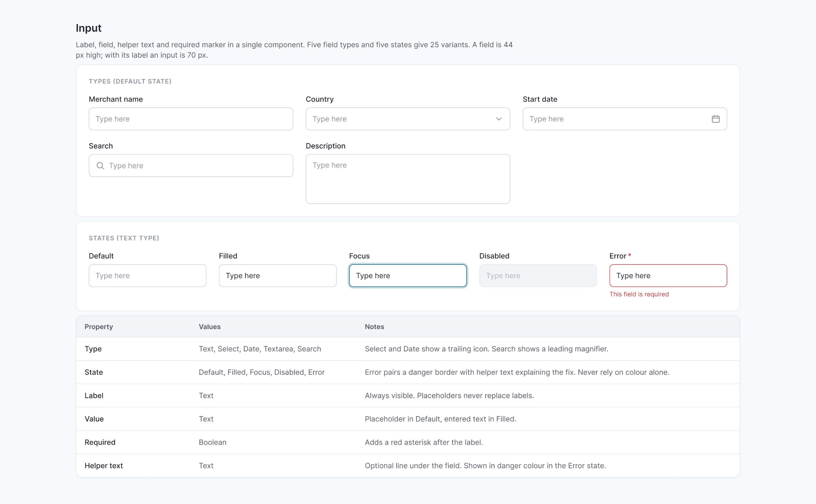
Task: Click 'Always visible. Placeholders never replace labels.' note
Action: point(449,396)
